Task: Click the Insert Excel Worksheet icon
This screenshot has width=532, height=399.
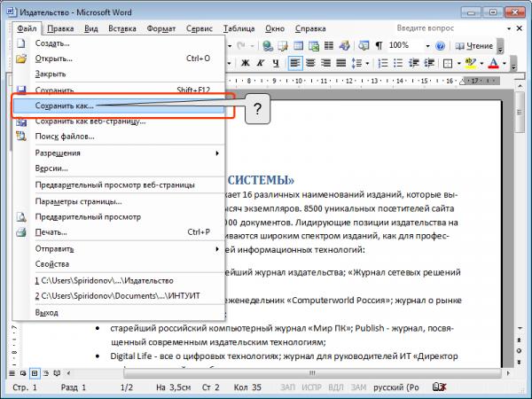Action: (x=314, y=46)
